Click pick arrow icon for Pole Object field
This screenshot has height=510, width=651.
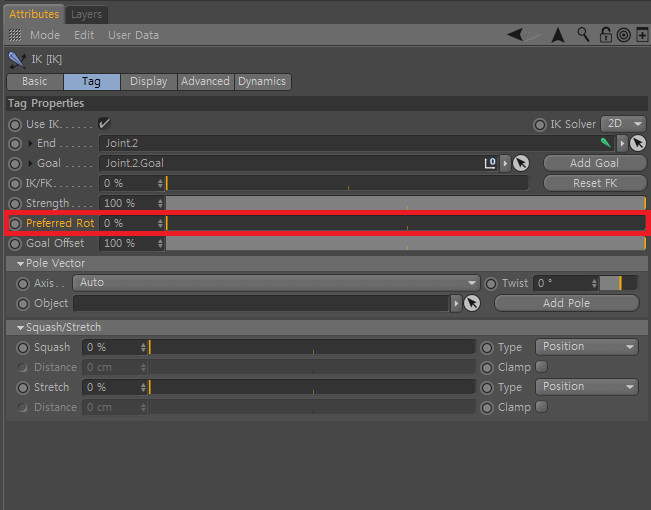pyautogui.click(x=472, y=303)
